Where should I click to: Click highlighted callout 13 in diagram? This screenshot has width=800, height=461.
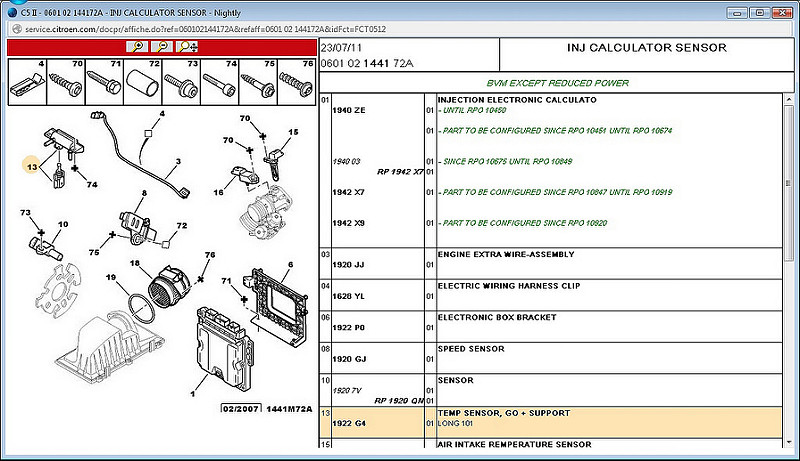(x=32, y=166)
